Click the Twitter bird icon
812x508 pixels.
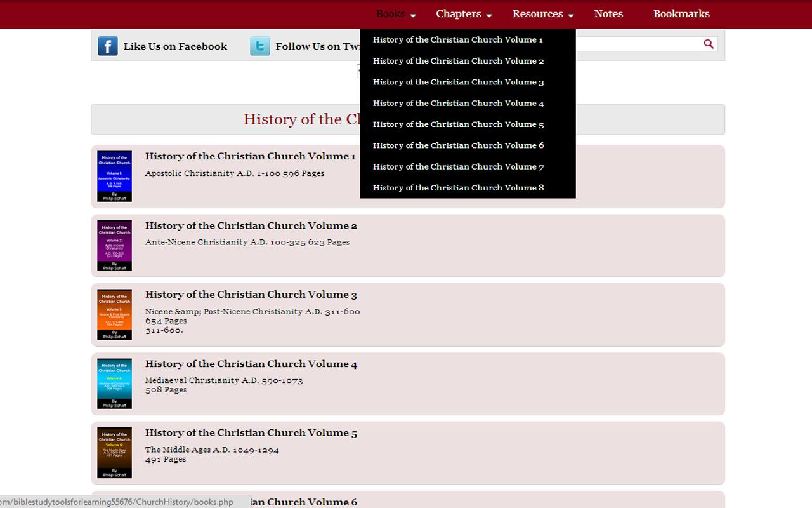259,46
